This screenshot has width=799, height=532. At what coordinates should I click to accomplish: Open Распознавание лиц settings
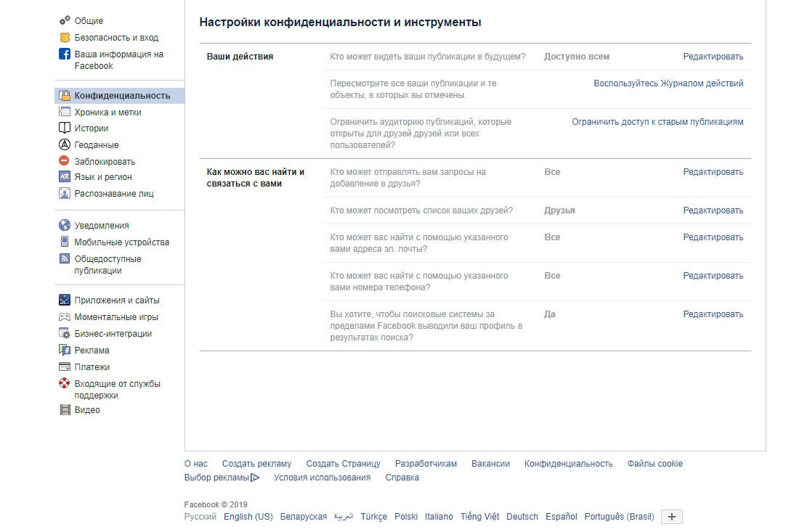click(x=113, y=194)
